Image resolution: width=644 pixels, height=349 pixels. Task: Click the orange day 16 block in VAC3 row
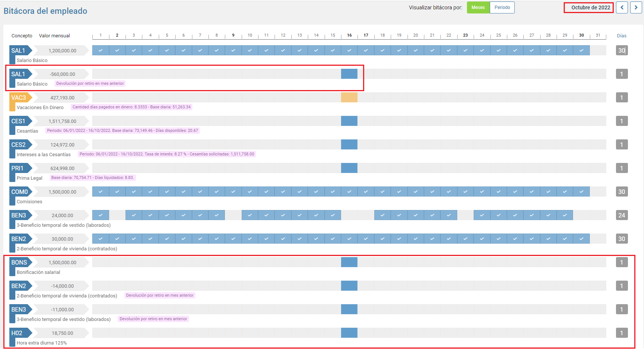click(349, 98)
